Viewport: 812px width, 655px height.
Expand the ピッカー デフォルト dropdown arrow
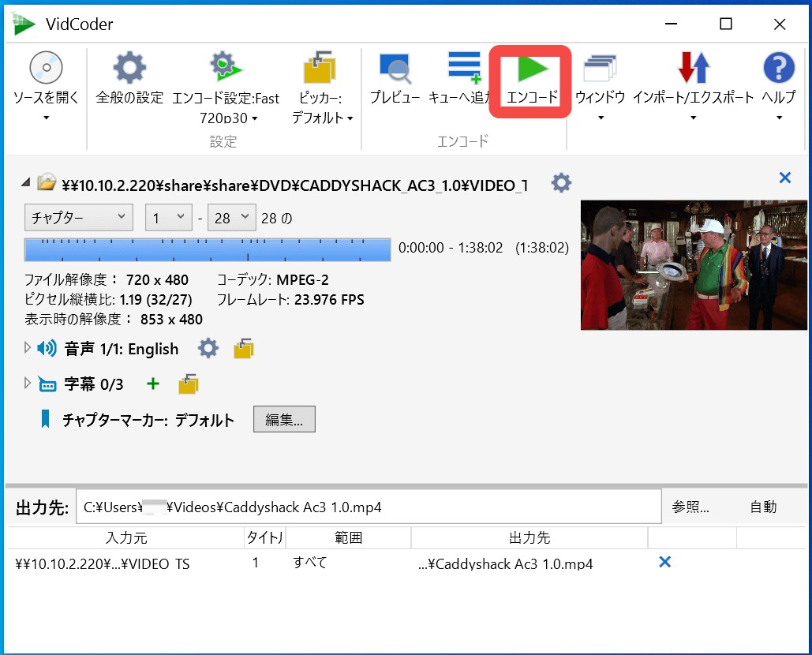click(350, 118)
